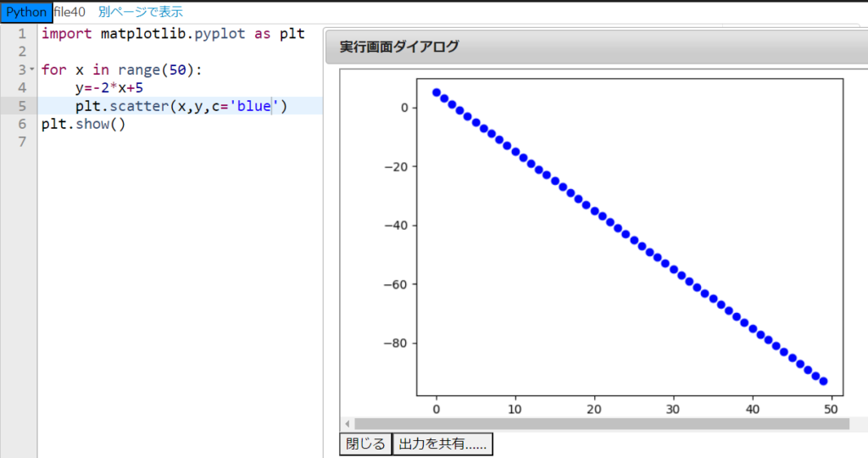Click the plt.scatter code line
Image resolution: width=868 pixels, height=458 pixels.
click(x=181, y=106)
